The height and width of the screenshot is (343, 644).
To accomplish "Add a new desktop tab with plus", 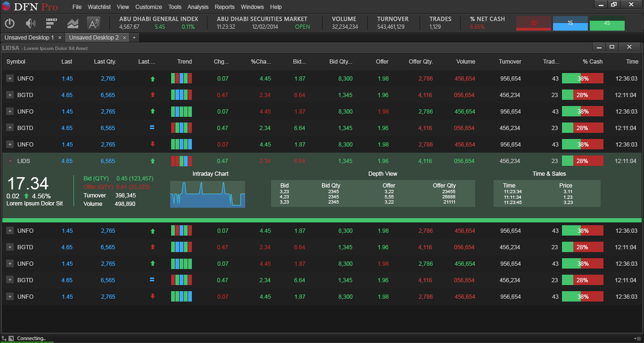I will [x=134, y=38].
